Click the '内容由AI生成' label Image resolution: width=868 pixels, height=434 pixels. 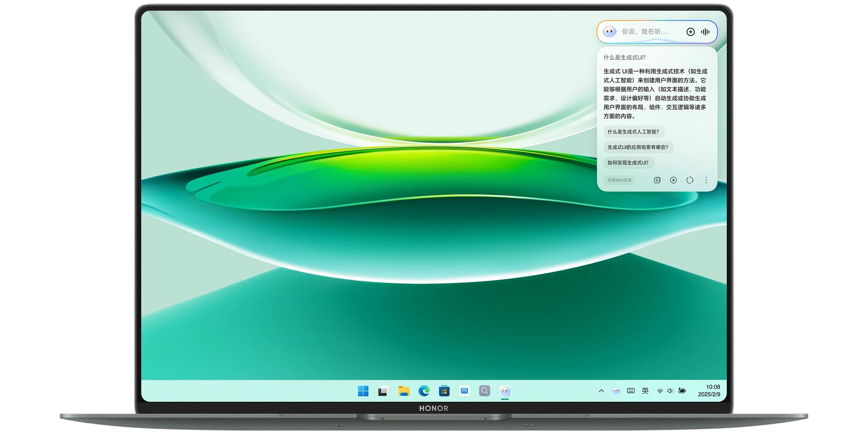point(619,180)
